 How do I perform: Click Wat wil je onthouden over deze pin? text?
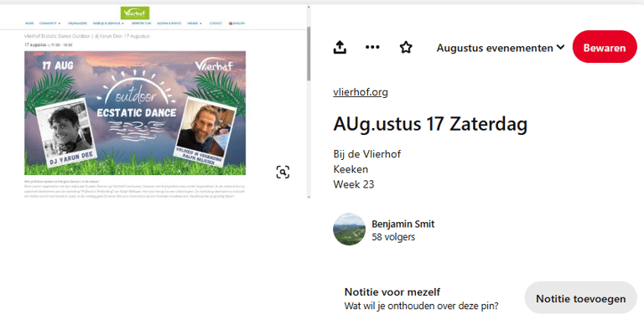(421, 306)
